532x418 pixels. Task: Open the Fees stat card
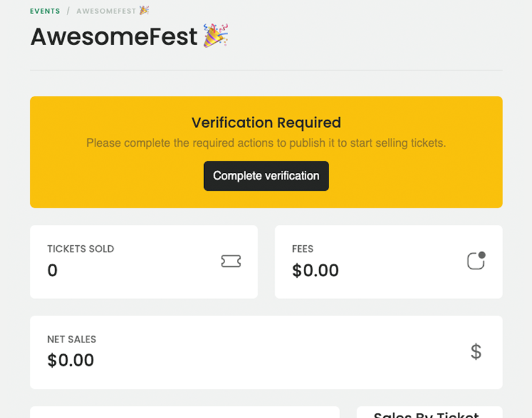pos(388,262)
